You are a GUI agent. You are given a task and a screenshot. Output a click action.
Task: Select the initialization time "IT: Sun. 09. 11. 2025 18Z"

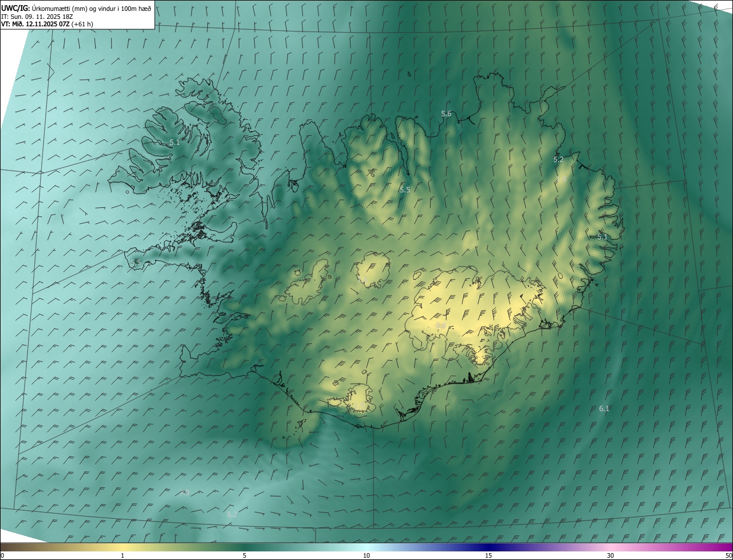tap(37, 17)
